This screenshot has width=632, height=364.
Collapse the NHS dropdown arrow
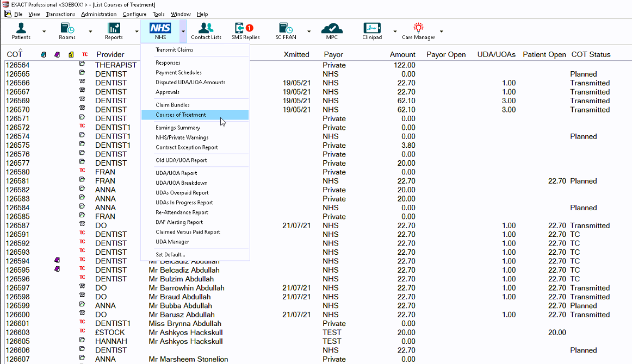(x=183, y=32)
